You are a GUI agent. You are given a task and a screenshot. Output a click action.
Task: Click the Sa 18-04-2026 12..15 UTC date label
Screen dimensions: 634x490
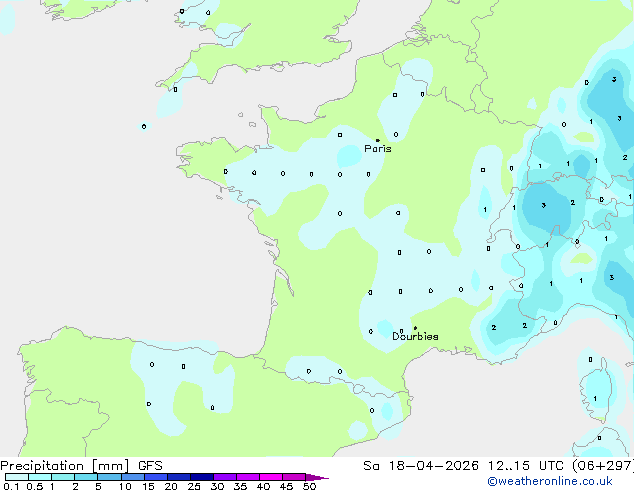(x=463, y=466)
